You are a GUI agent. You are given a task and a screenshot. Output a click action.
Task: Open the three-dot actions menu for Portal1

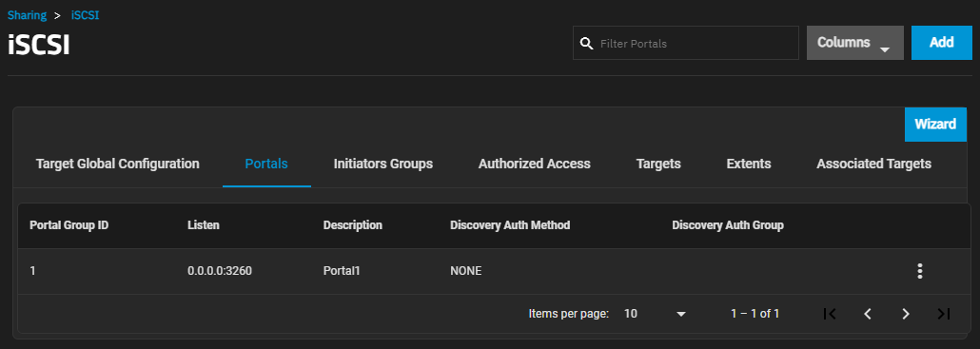click(919, 271)
